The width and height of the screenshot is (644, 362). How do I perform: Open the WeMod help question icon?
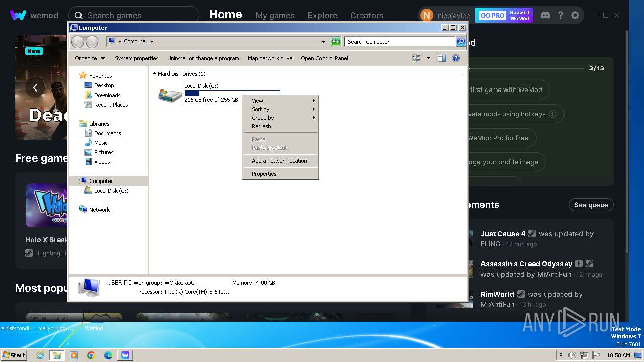tap(560, 15)
